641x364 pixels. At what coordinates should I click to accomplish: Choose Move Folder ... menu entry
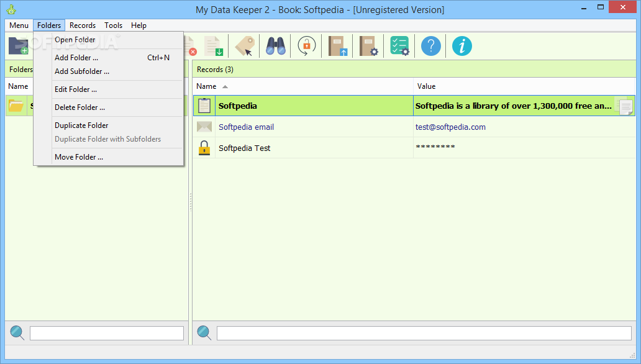click(x=108, y=157)
